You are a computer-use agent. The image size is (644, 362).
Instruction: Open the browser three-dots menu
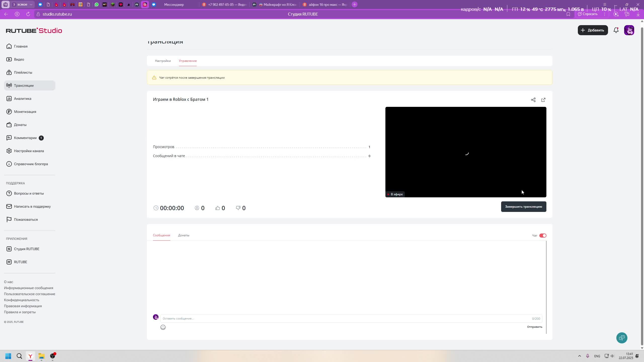604,14
